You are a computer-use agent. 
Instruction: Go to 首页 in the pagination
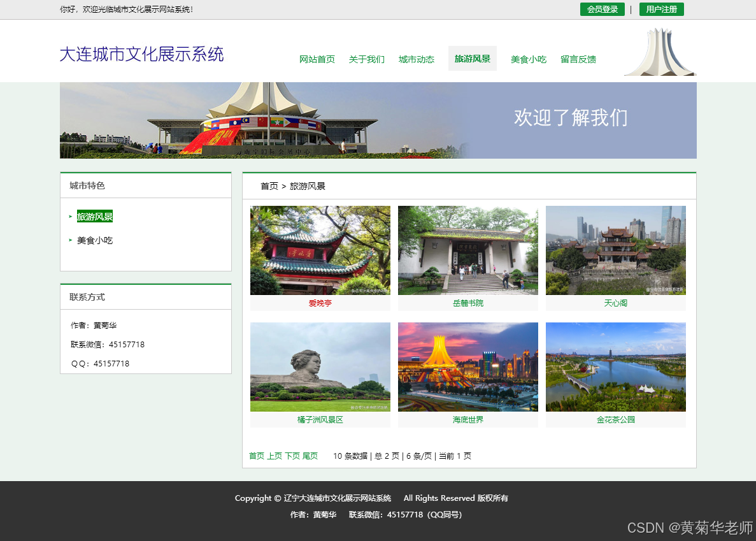(x=257, y=456)
